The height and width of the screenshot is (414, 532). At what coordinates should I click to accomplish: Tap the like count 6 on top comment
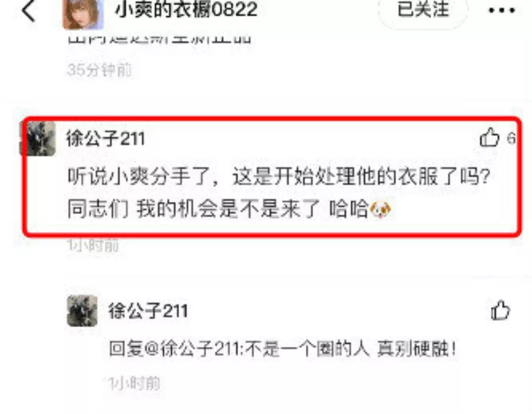511,138
